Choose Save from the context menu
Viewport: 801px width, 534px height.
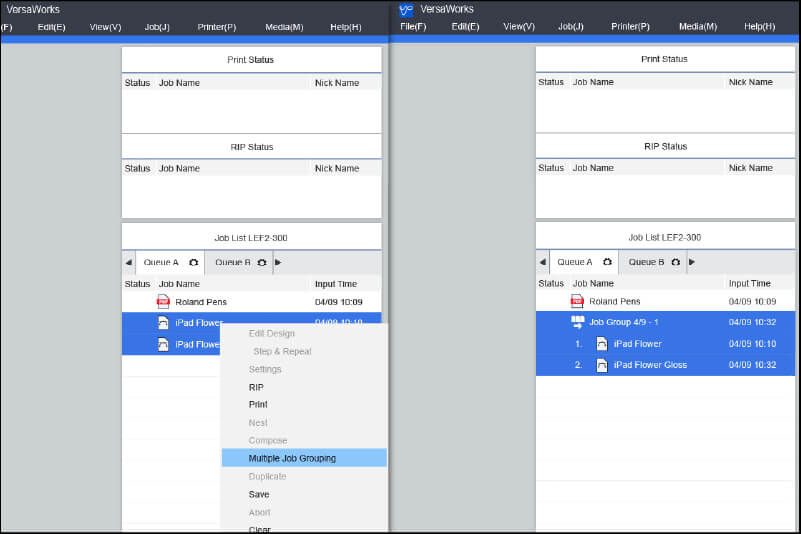(259, 494)
